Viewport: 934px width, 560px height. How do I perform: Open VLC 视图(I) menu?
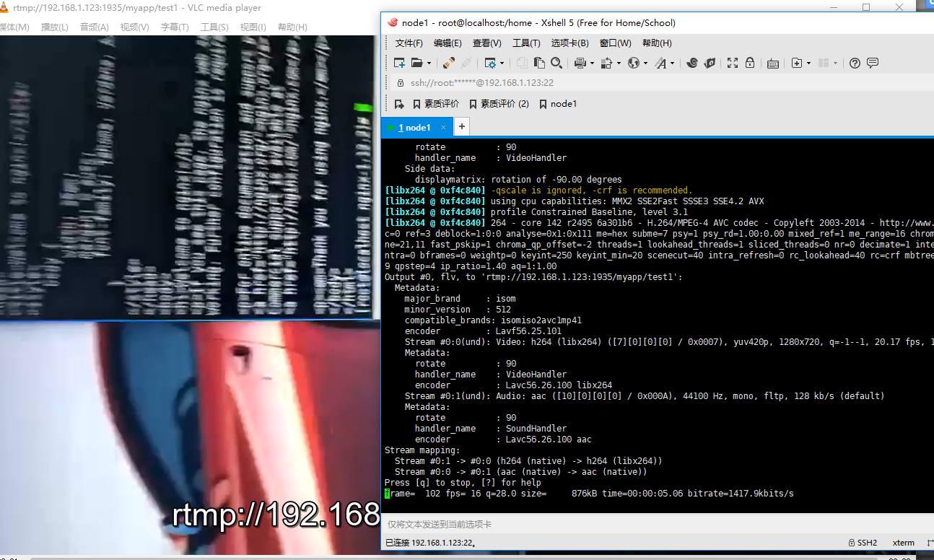tap(253, 27)
